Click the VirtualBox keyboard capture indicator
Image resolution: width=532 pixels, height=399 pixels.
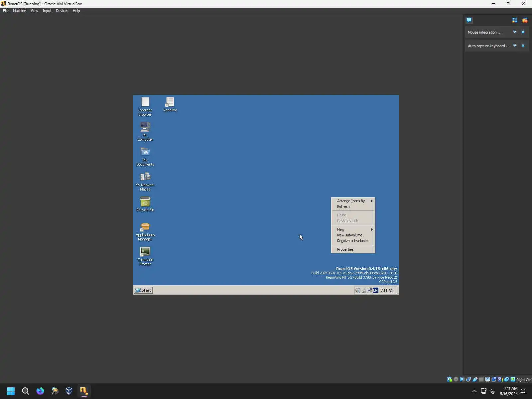pyautogui.click(x=513, y=379)
